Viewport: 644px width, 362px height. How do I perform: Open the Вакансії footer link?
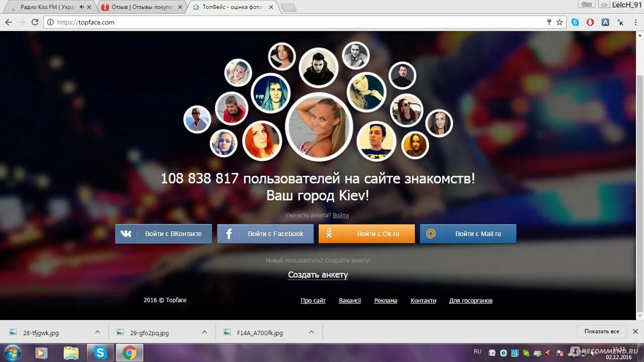pos(350,301)
